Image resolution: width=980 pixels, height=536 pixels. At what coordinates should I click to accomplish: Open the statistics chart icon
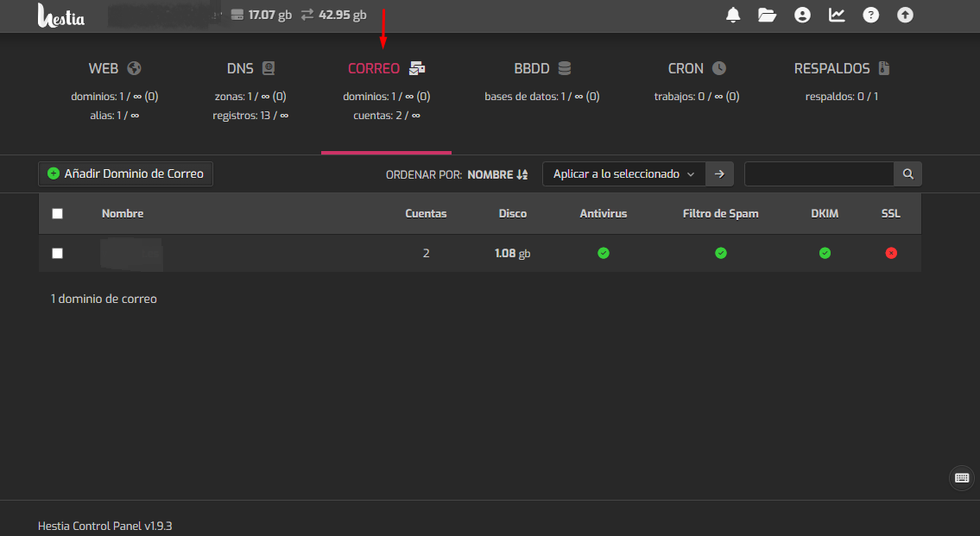coord(837,15)
